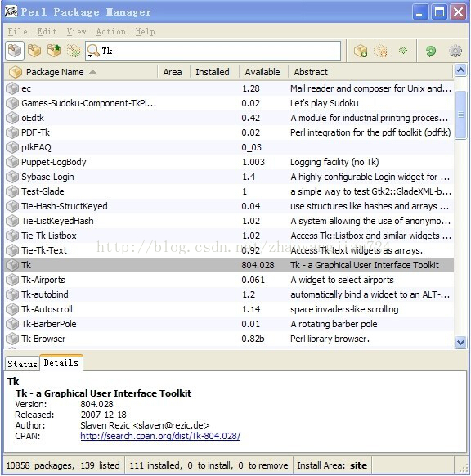Click the Perl Package Manager title bar icon
471x476 pixels.
(11, 11)
